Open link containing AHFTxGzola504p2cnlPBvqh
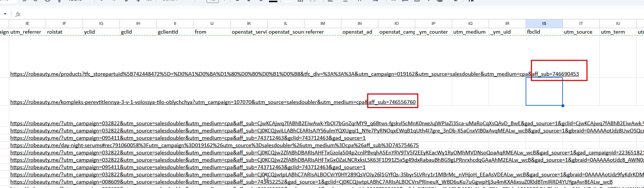The height and width of the screenshot is (188, 644). coord(327,153)
